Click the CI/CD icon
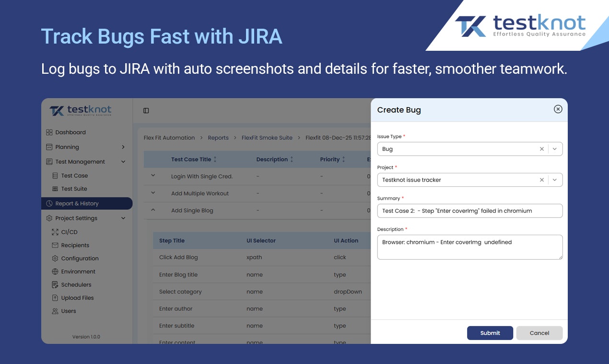Screen dimensions: 609x364 tap(55, 232)
